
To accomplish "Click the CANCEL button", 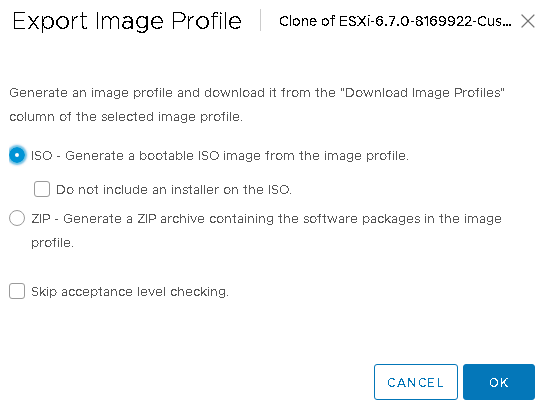I will pos(416,382).
